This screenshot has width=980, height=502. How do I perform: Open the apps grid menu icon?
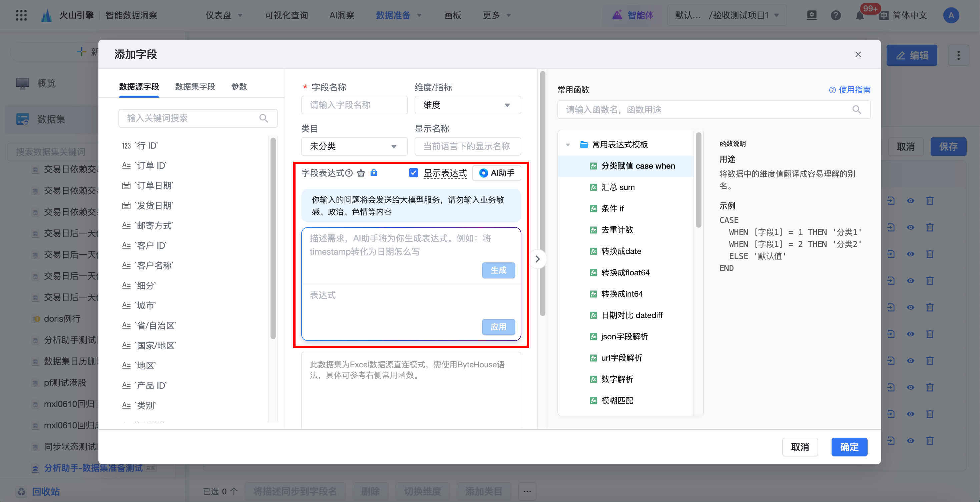pyautogui.click(x=21, y=15)
